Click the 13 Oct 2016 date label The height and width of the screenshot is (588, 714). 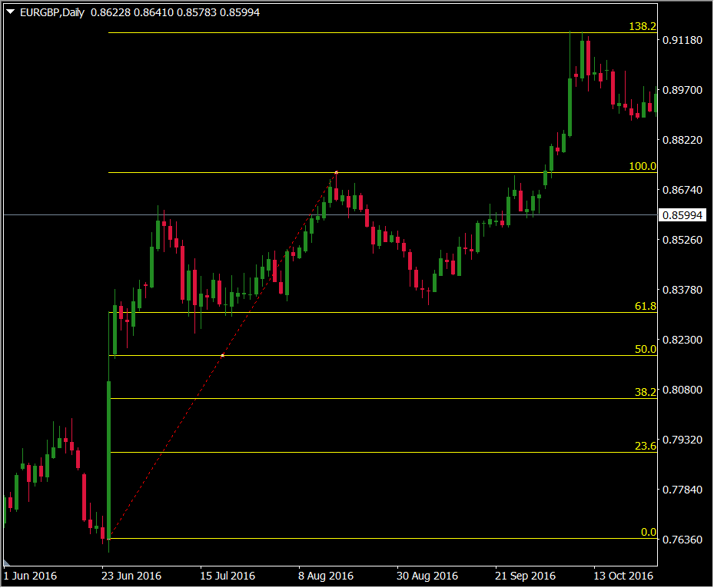(623, 576)
